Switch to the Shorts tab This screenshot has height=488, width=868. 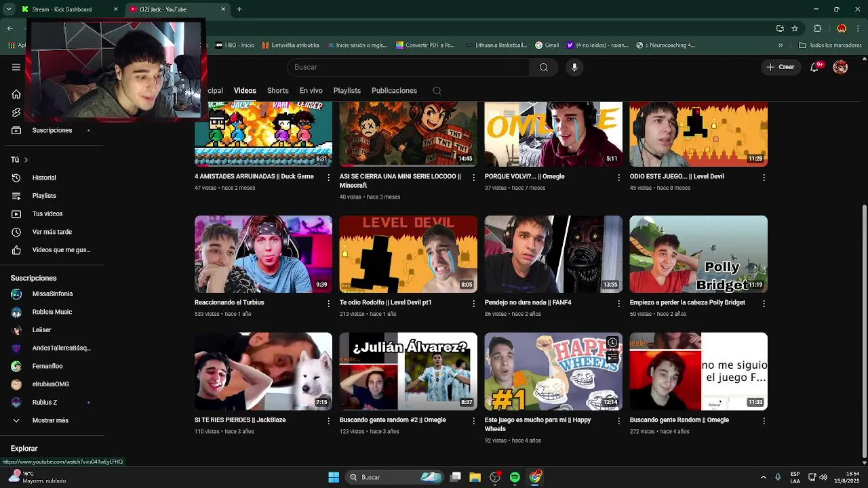point(277,91)
